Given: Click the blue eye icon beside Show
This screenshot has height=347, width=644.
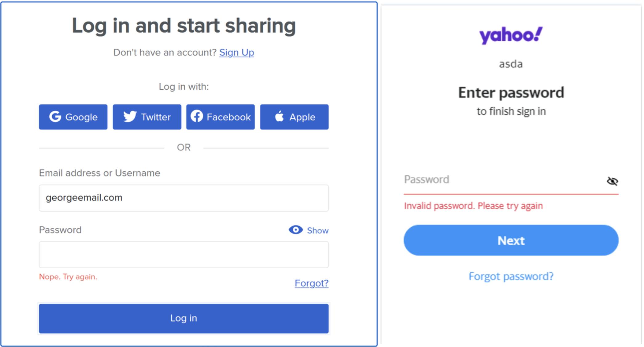Looking at the screenshot, I should (296, 230).
